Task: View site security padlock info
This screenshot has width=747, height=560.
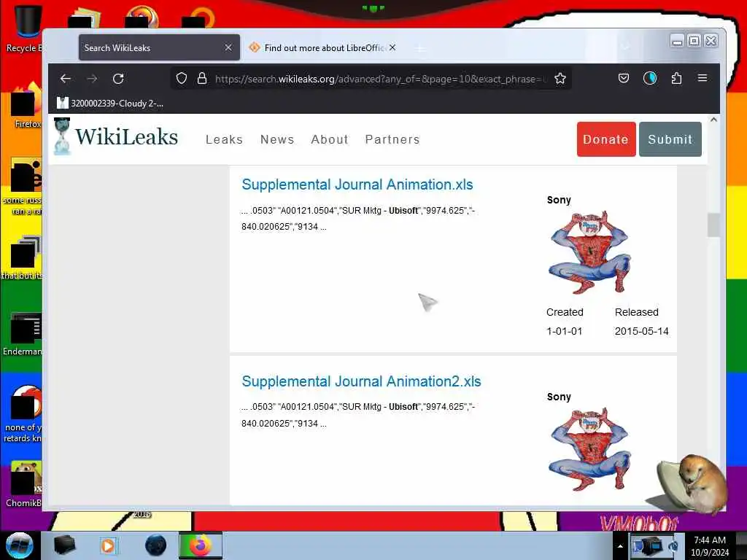Action: (x=202, y=79)
